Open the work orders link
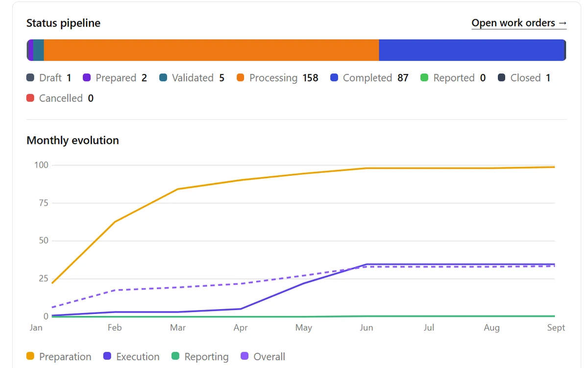Screen dimensions: 588x368 (519, 23)
